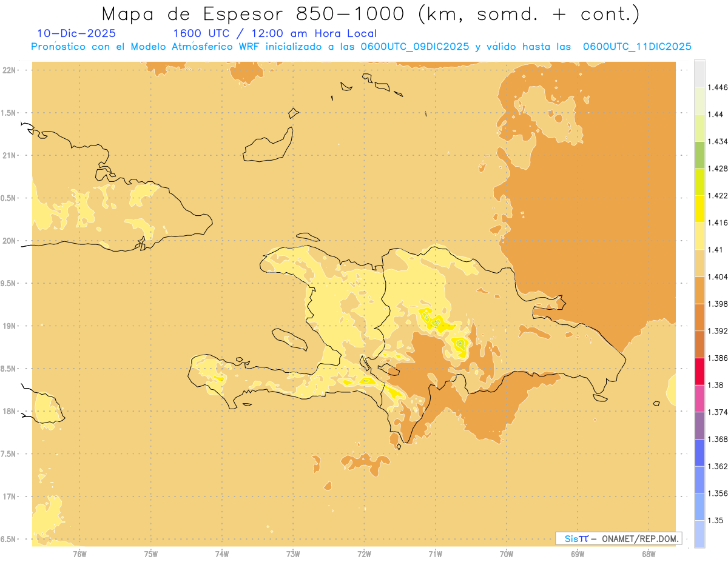Click the latitude label '17N'
Screen dimensions: 728x562
[x=8, y=497]
